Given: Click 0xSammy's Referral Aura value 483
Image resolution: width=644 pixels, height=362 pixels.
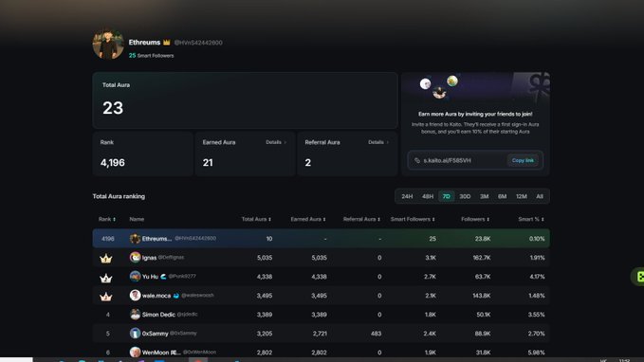Looking at the screenshot, I should pos(376,334).
